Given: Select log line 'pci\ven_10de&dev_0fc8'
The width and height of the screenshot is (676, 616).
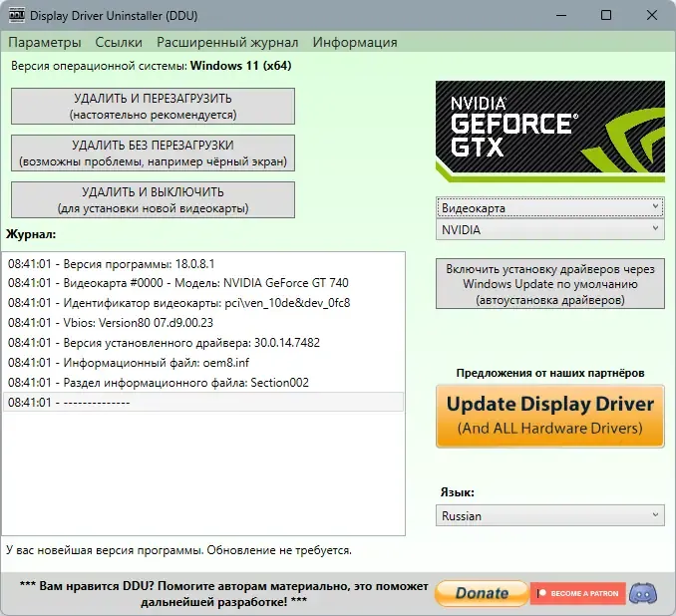Looking at the screenshot, I should click(203, 303).
